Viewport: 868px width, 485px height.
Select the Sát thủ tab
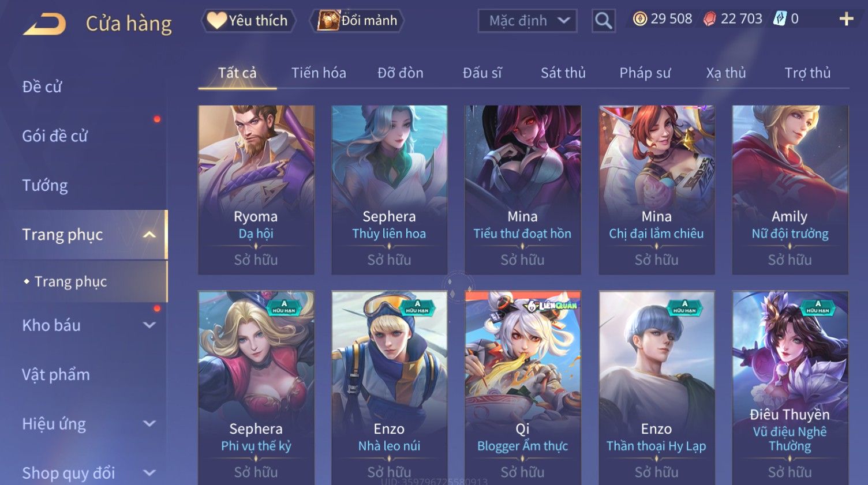coord(563,73)
